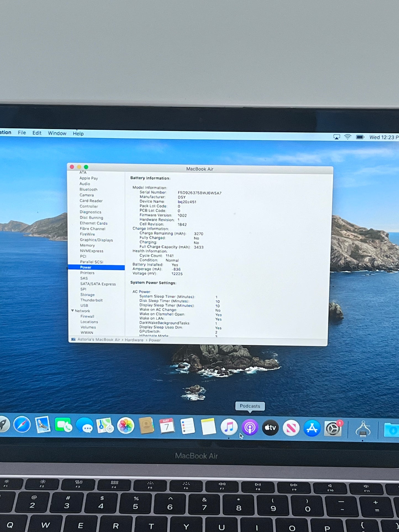This screenshot has height=532, width=399.
Task: Launch Maps from the Dock
Action: point(105,425)
